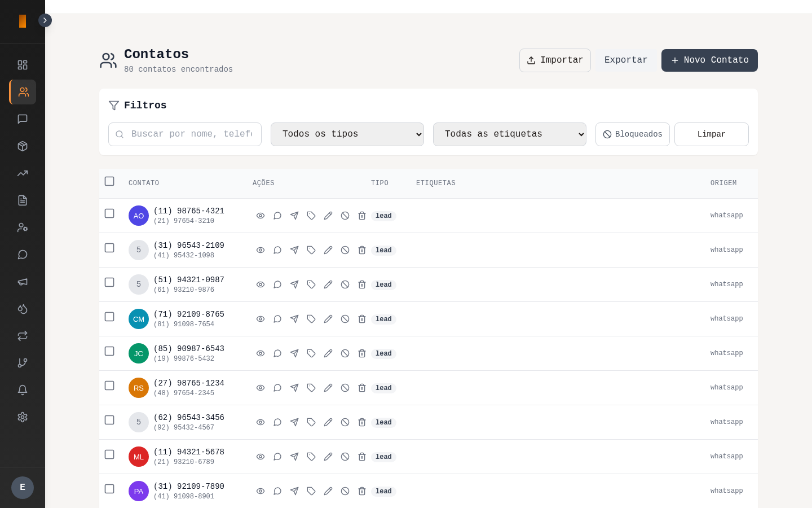812x508 pixels.
Task: Add a tag to contact (27) 98765-1234
Action: pos(311,388)
